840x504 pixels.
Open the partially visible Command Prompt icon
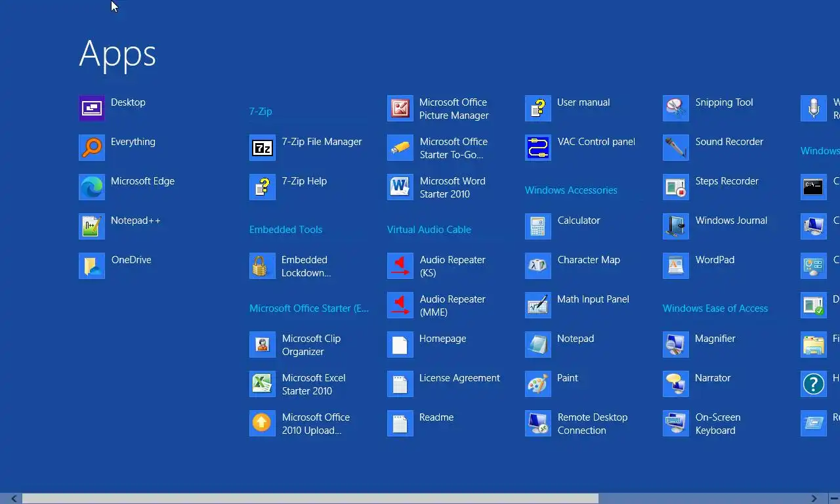(x=814, y=187)
